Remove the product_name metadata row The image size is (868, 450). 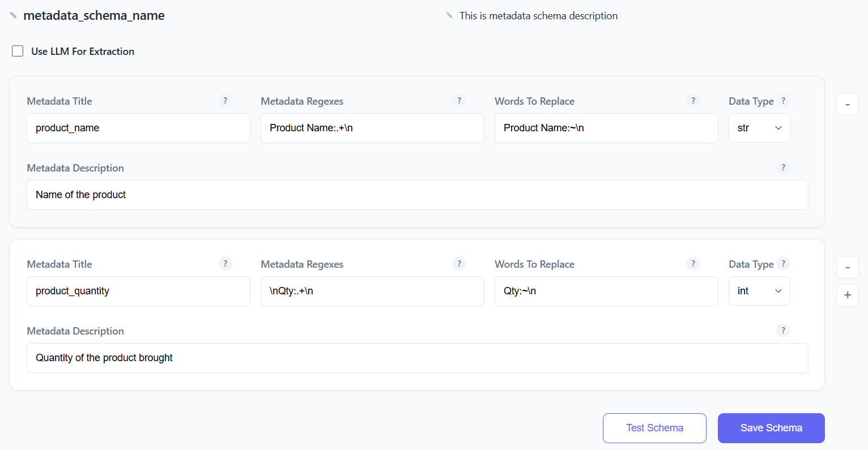click(x=848, y=104)
